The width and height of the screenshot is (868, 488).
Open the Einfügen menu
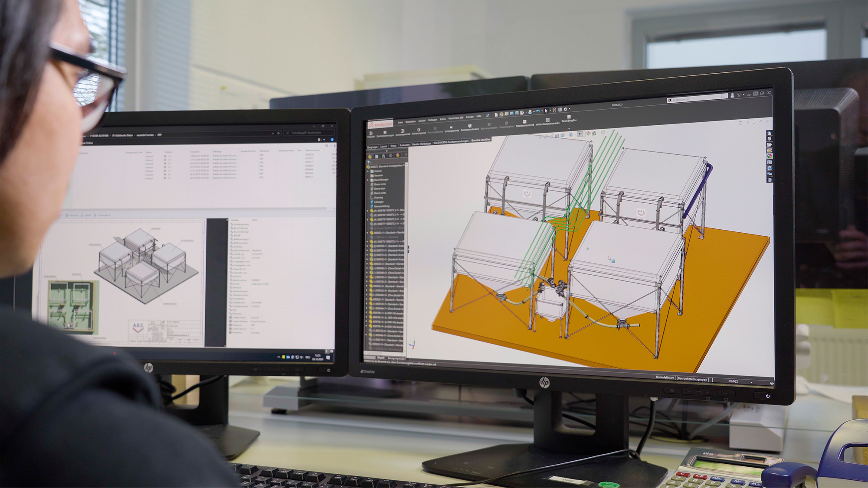pyautogui.click(x=432, y=120)
